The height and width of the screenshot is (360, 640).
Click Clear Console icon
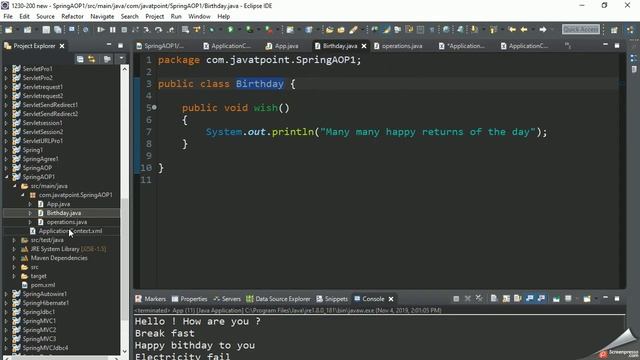point(494,299)
